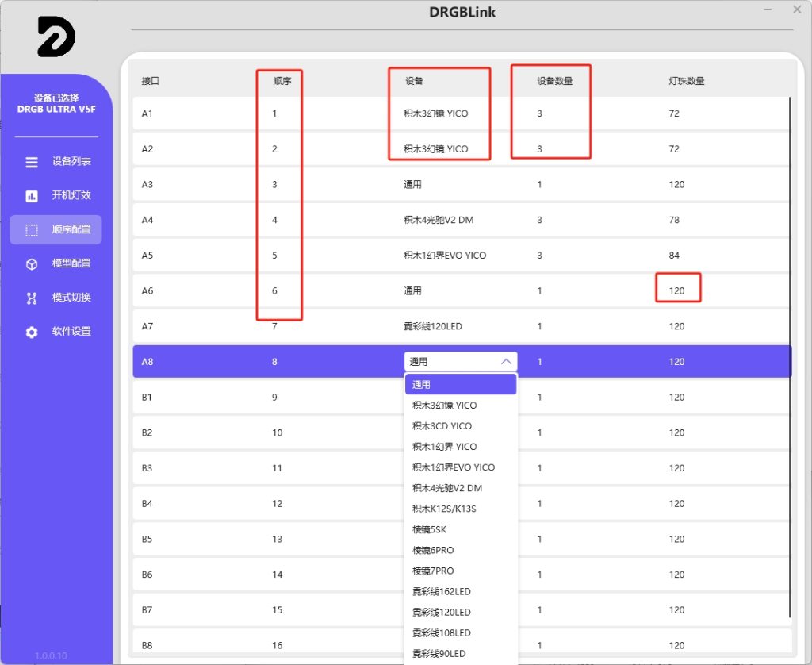Click the 模式切换 branch icon
Viewport: 812px width, 665px height.
coord(32,298)
